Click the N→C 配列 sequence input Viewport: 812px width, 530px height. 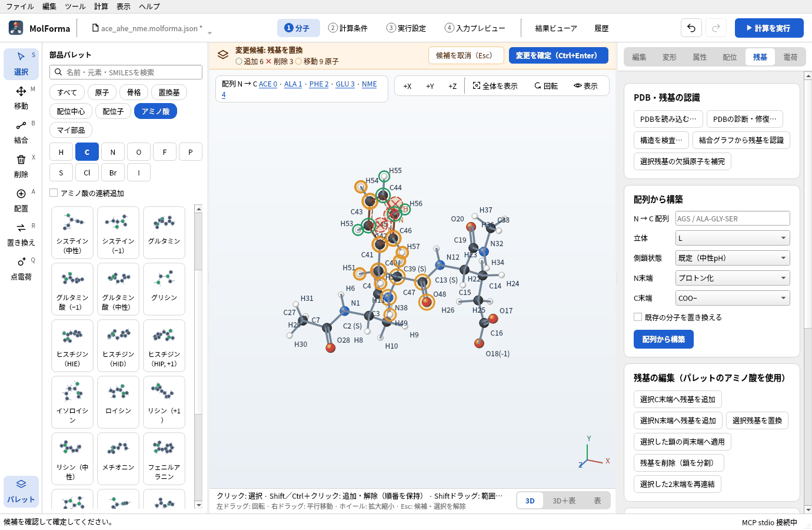pos(733,218)
